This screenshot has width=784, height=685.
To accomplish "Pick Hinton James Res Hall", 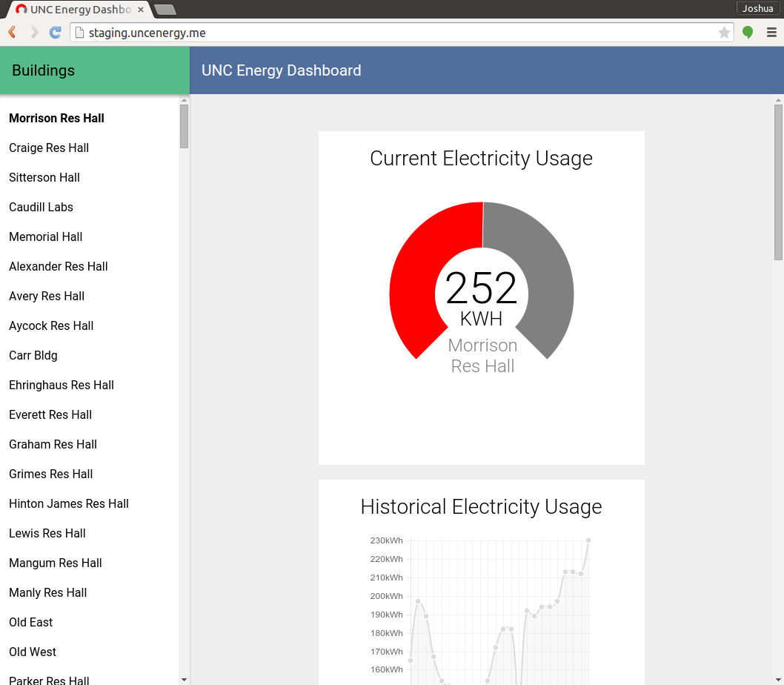I will [x=69, y=503].
